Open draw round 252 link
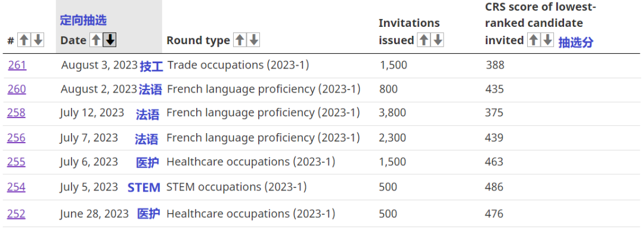The width and height of the screenshot is (644, 231). 17,214
